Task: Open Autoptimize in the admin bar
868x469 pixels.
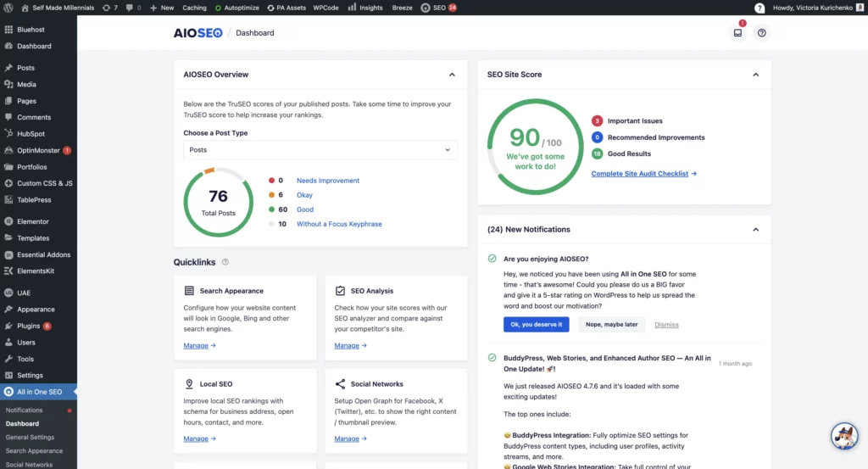Action: tap(236, 8)
